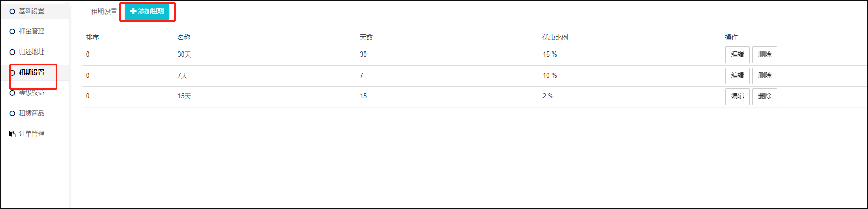This screenshot has width=868, height=209.
Task: Click the plus icon on 添加租期
Action: click(x=133, y=11)
